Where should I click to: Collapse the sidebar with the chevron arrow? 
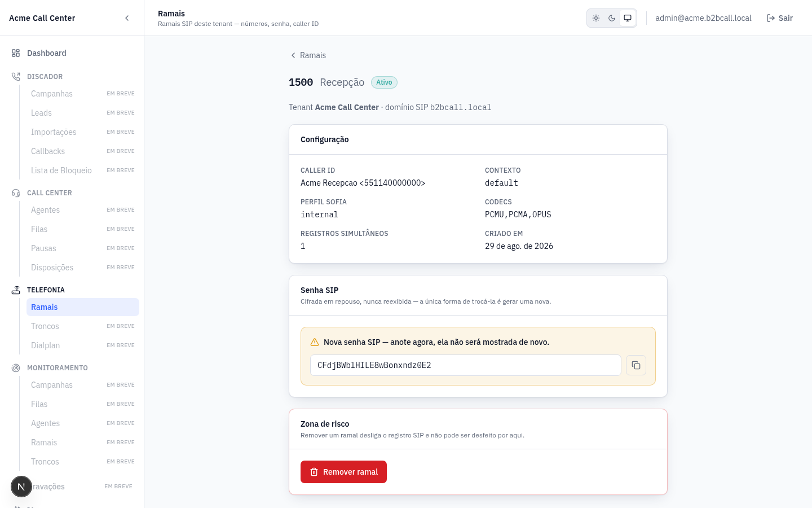click(x=127, y=18)
